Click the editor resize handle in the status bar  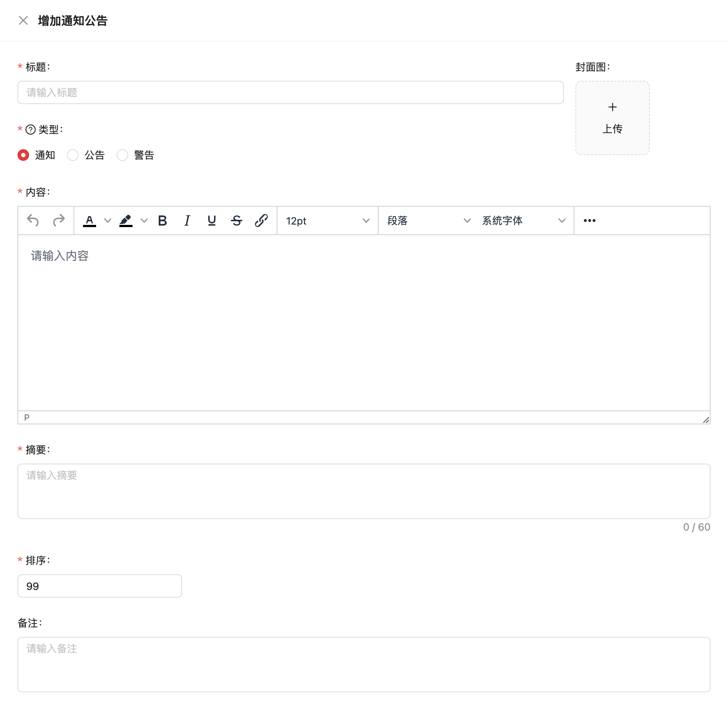pyautogui.click(x=706, y=420)
